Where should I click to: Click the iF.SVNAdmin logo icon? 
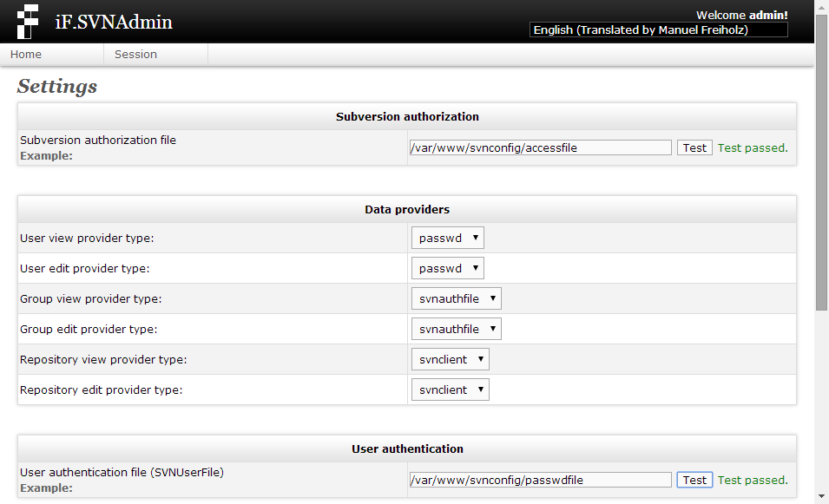tap(28, 22)
